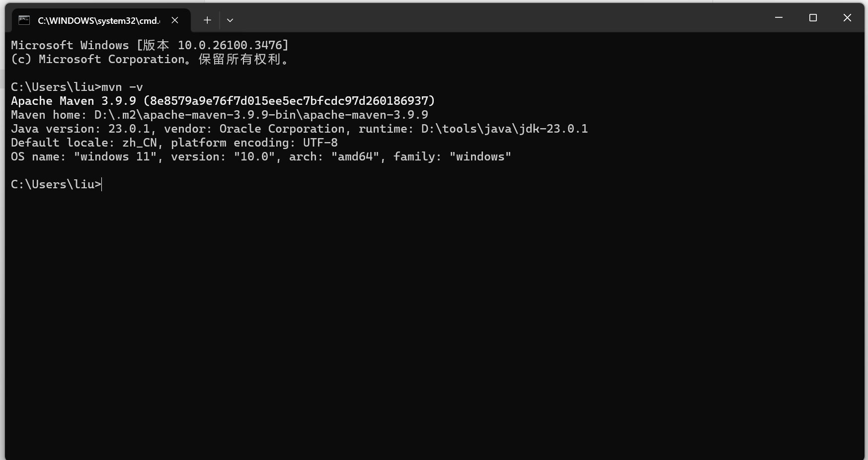868x460 pixels.
Task: Click empty title bar area beside the tabs
Action: [x=497, y=18]
